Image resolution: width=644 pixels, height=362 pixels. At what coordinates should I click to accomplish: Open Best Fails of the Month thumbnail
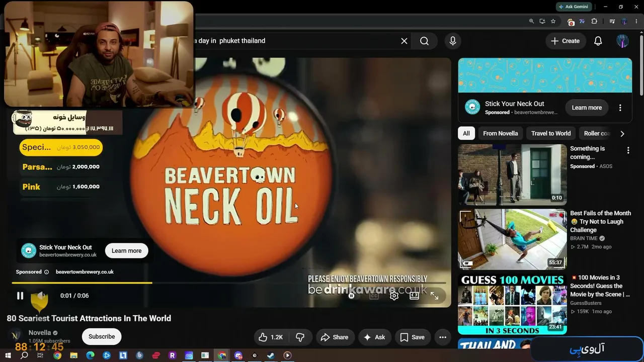pyautogui.click(x=512, y=239)
